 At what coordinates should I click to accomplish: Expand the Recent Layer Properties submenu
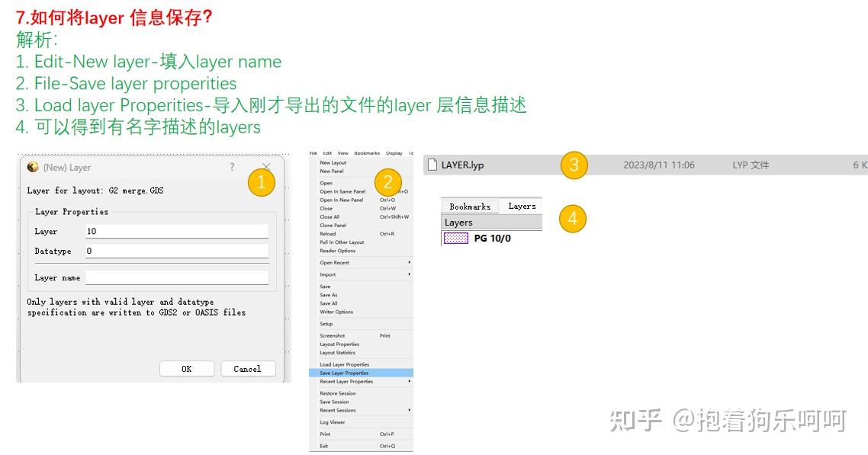tap(347, 382)
